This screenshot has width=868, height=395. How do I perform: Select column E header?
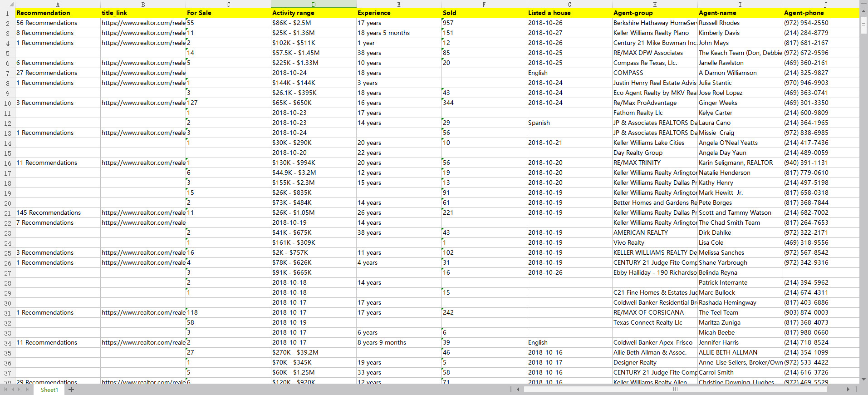(x=399, y=4)
